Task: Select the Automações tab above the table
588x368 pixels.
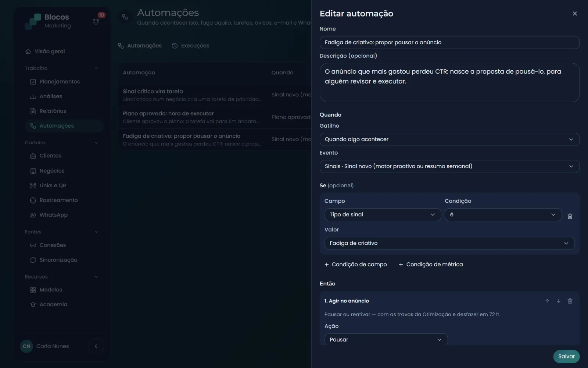Action: pos(140,46)
